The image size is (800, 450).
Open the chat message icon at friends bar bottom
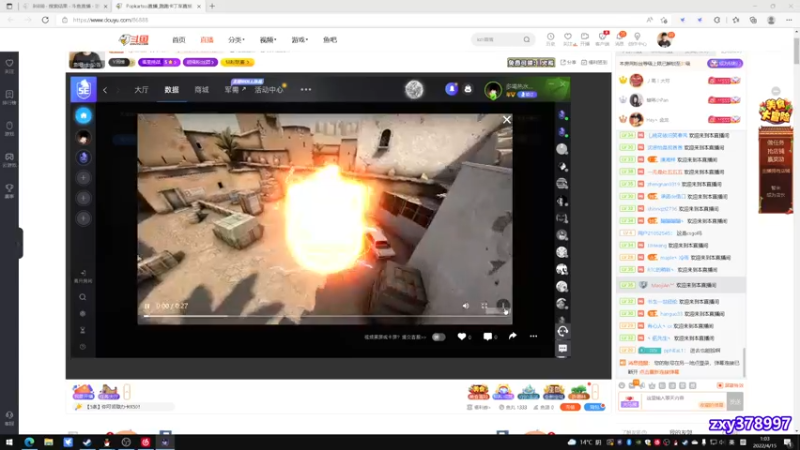click(562, 348)
